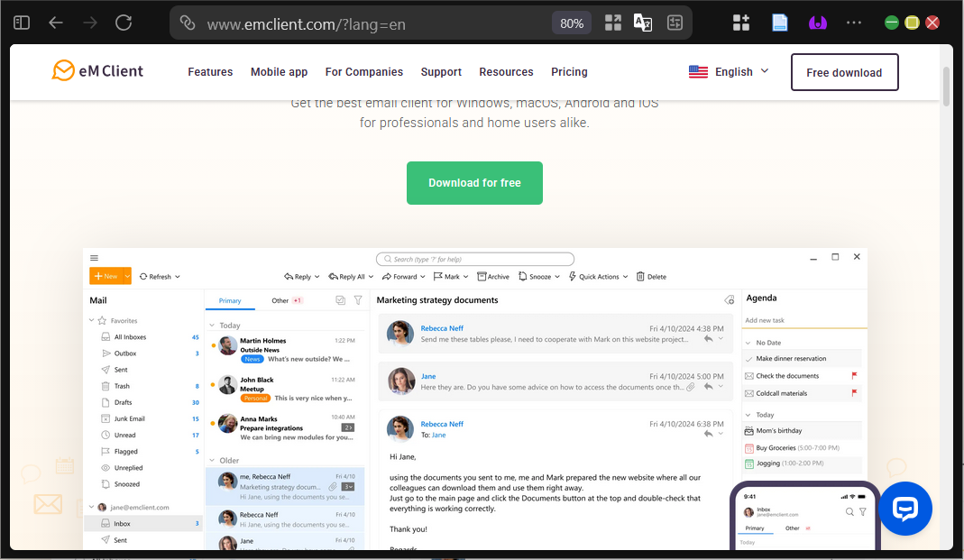Viewport: 964px width, 560px height.
Task: Open the Support menu item
Action: (x=441, y=72)
